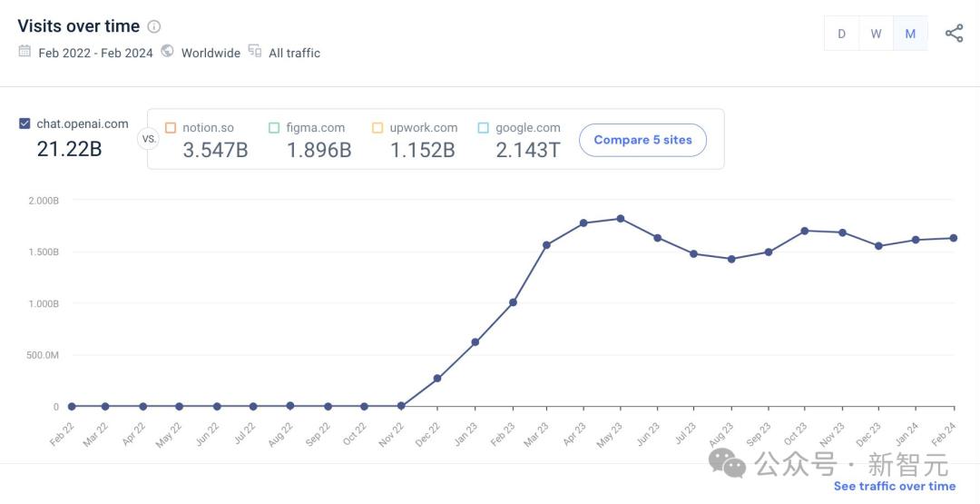
Task: Click the share icon
Action: (954, 34)
